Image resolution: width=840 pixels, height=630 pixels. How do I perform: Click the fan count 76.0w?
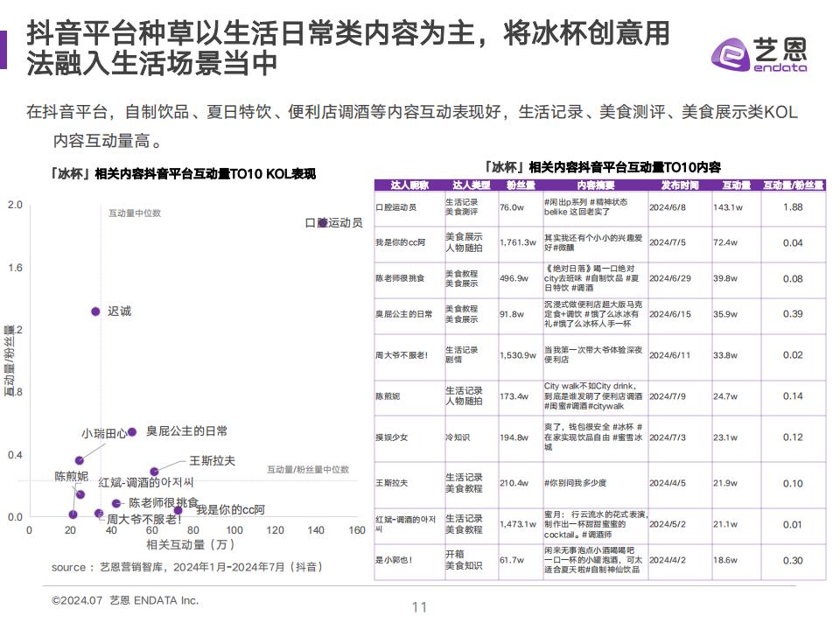512,207
